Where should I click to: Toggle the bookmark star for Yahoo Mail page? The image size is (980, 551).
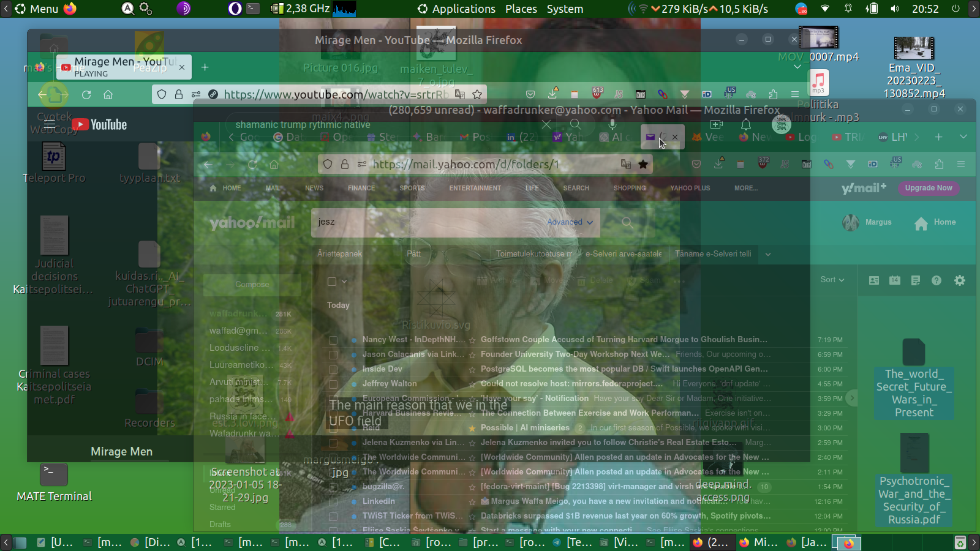click(x=643, y=164)
